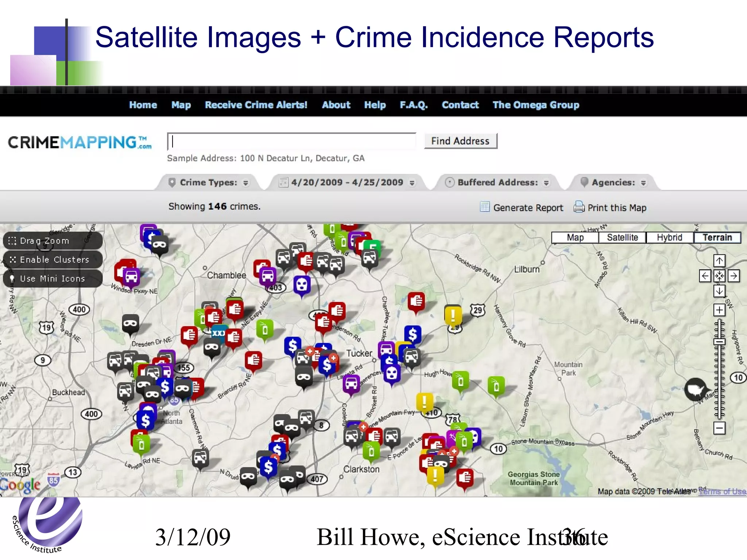
Task: Pan the map left arrow
Action: point(705,276)
